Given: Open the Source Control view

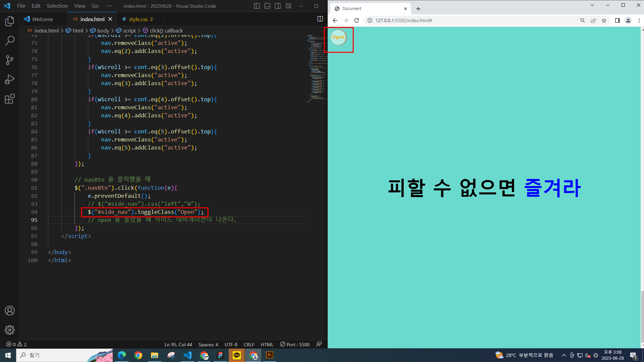Looking at the screenshot, I should tap(10, 60).
